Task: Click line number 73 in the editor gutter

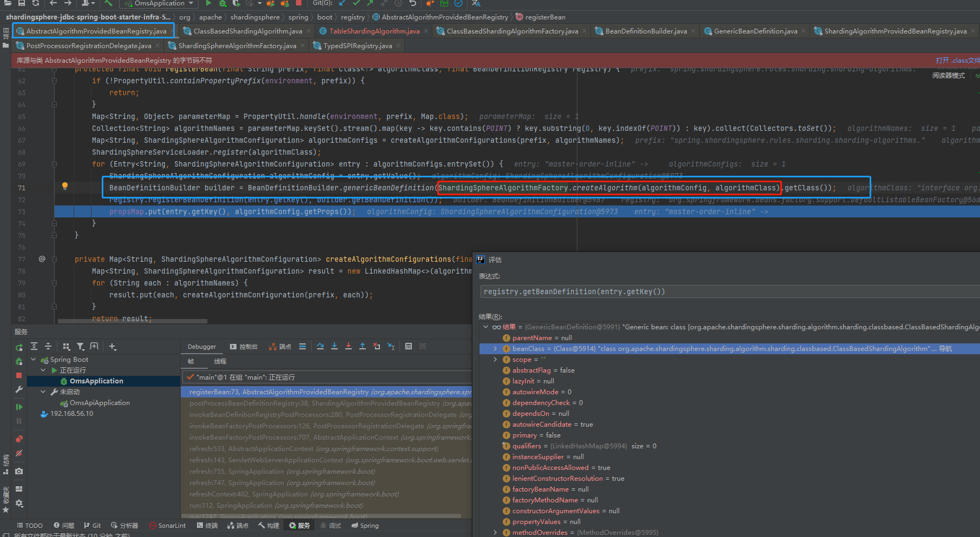Action: click(x=22, y=211)
